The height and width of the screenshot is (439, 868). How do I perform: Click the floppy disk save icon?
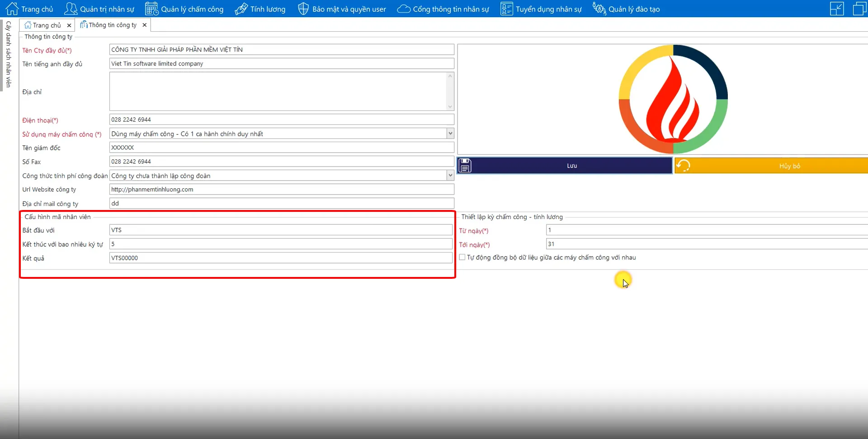pos(465,166)
